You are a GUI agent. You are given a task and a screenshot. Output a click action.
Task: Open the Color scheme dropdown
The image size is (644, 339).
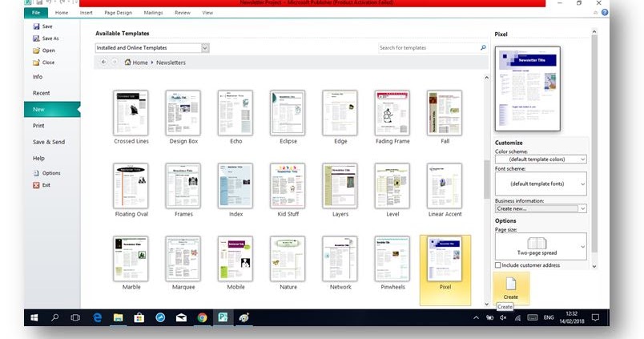pos(541,159)
